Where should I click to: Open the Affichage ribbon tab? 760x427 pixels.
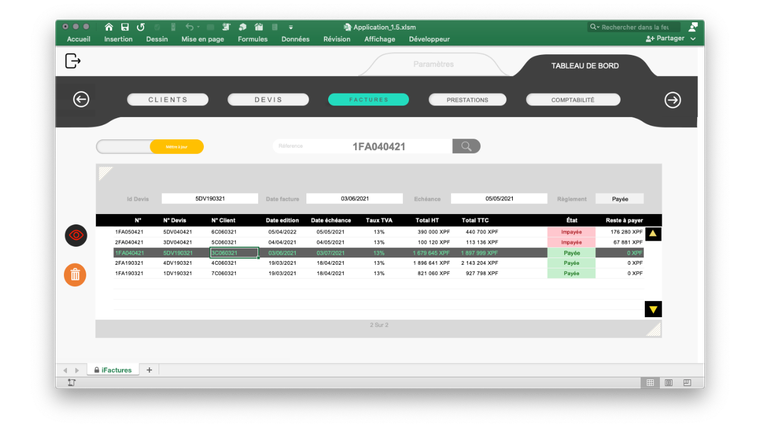[380, 39]
